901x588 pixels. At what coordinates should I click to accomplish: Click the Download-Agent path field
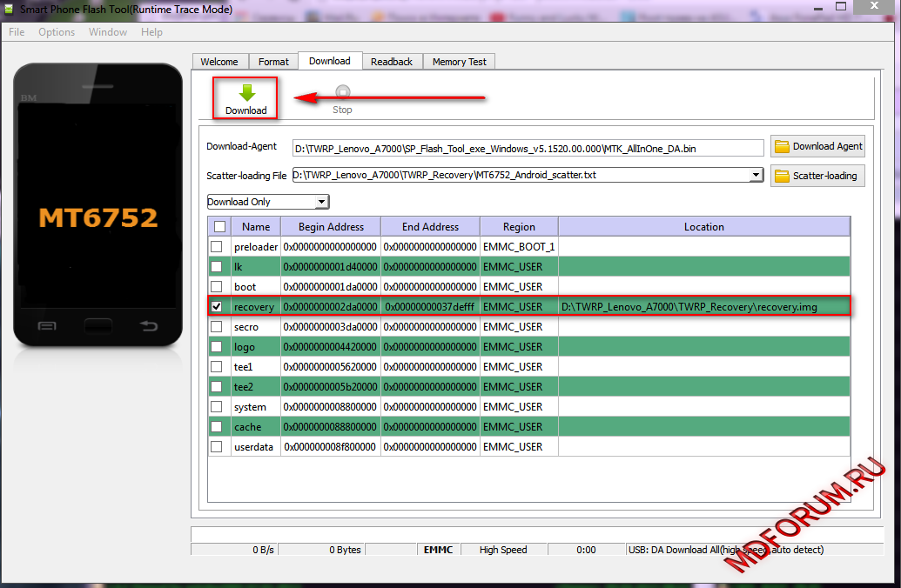pyautogui.click(x=528, y=149)
